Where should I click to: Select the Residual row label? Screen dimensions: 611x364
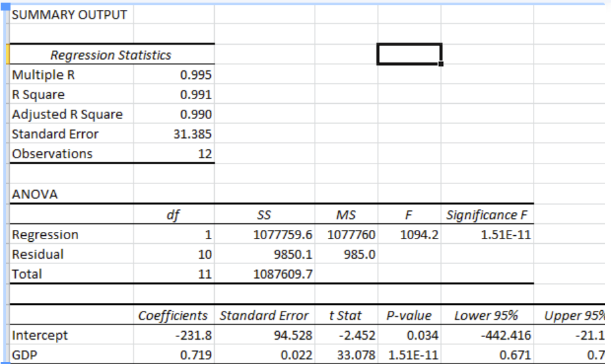point(72,254)
